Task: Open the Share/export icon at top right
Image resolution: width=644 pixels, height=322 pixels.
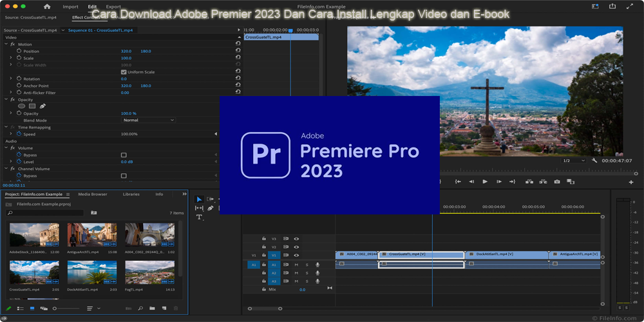Action: click(612, 6)
